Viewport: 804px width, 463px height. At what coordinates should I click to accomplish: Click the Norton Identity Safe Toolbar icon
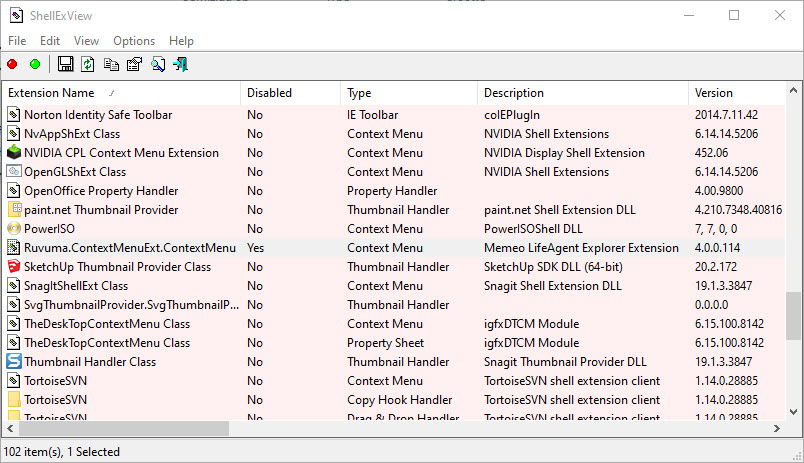tap(14, 115)
